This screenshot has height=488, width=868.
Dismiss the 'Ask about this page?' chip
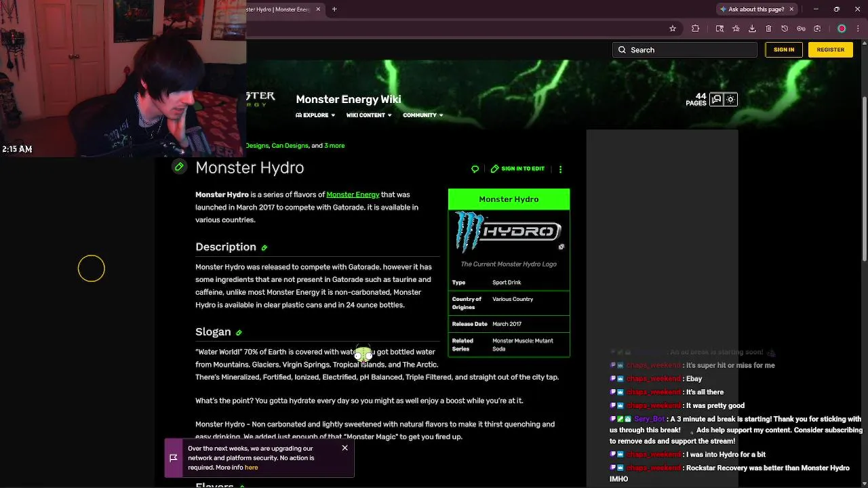point(791,9)
